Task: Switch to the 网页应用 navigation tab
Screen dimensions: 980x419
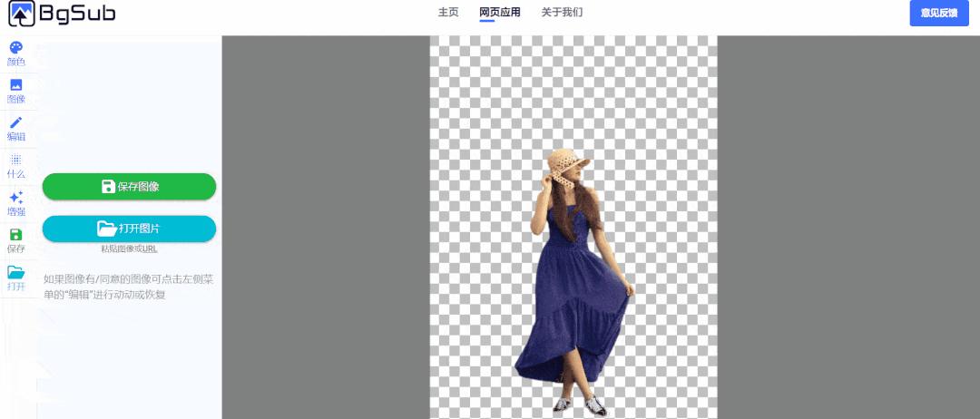Action: click(x=499, y=13)
